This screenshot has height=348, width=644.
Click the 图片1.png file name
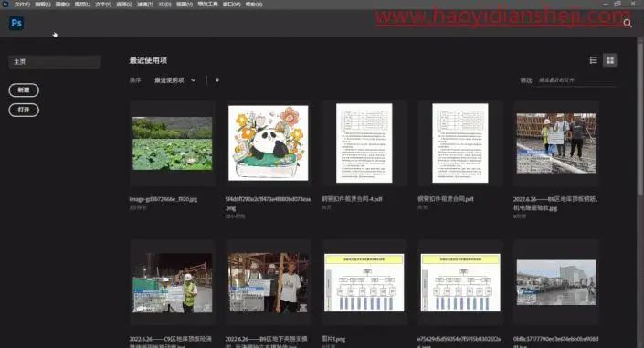coord(333,339)
